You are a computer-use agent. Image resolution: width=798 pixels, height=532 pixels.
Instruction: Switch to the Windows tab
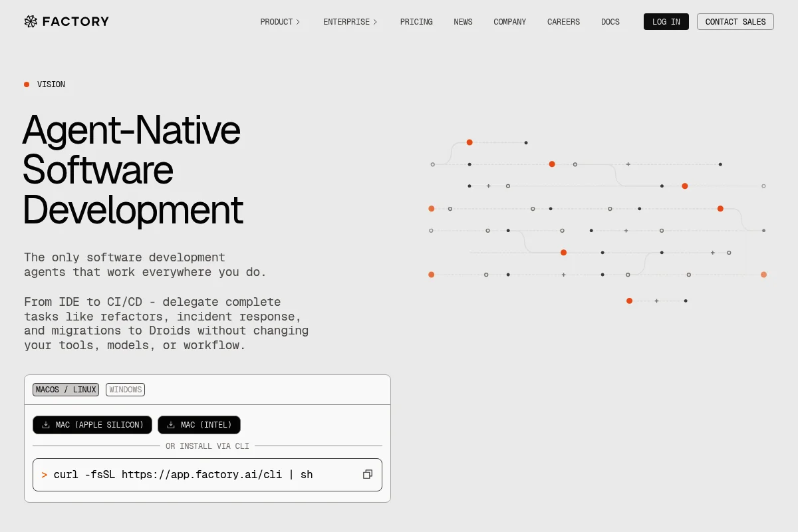point(125,390)
